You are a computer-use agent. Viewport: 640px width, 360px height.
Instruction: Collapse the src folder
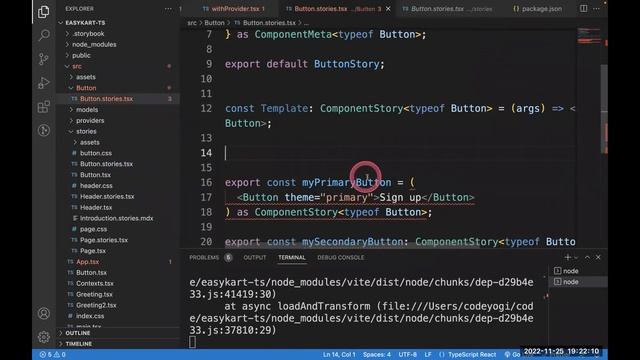click(x=118, y=66)
